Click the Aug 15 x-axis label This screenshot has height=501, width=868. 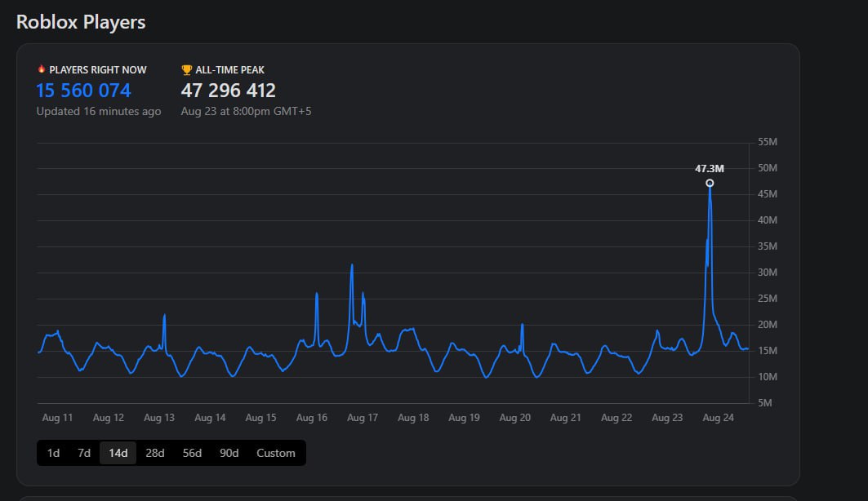point(260,418)
